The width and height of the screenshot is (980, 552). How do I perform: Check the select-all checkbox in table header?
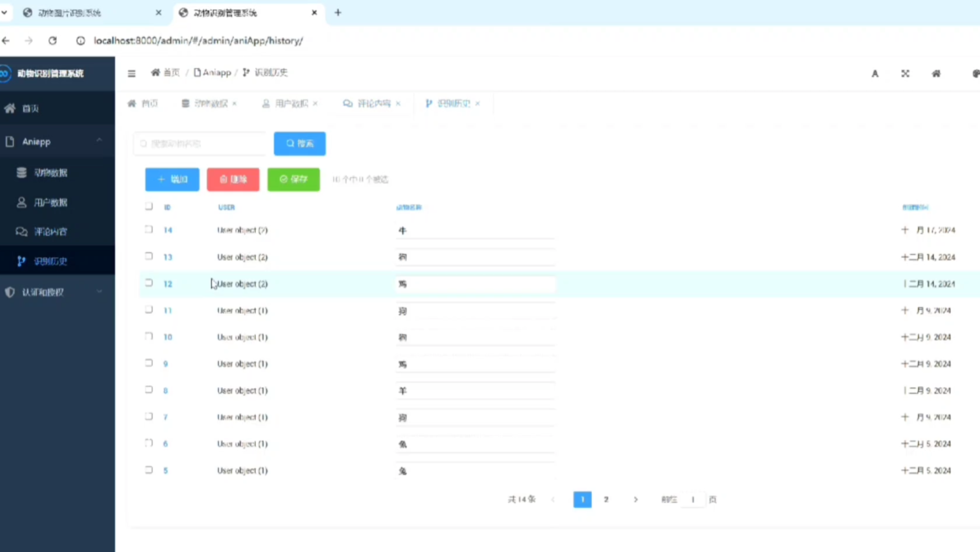[x=149, y=207]
